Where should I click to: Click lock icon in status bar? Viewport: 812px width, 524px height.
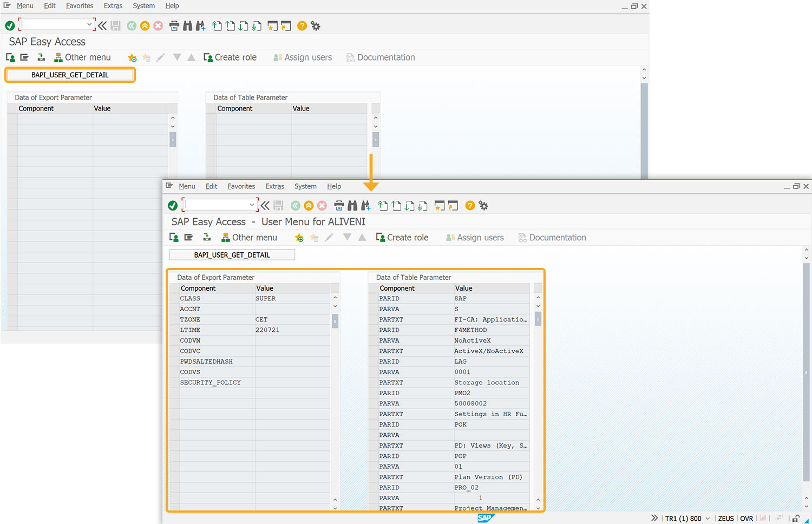(796, 519)
